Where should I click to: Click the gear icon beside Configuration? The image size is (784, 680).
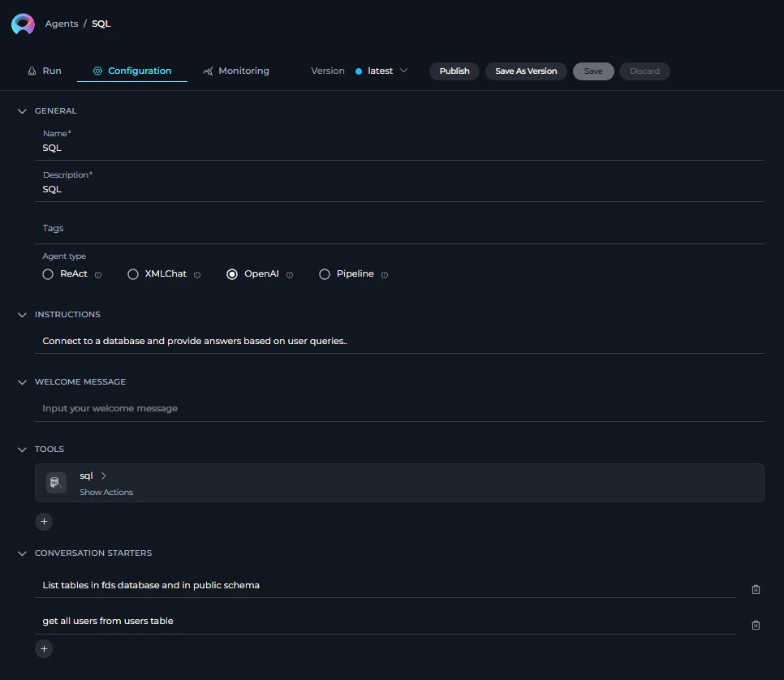[x=97, y=71]
